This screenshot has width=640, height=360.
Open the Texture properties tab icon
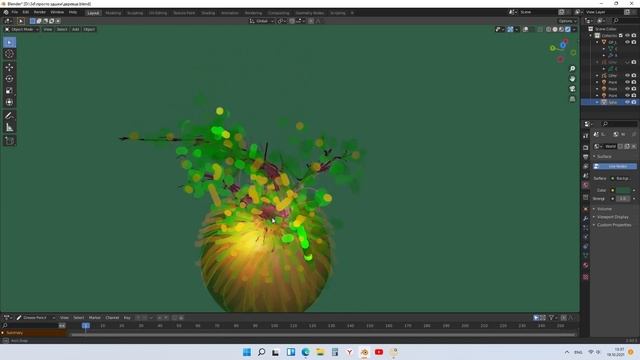586,277
